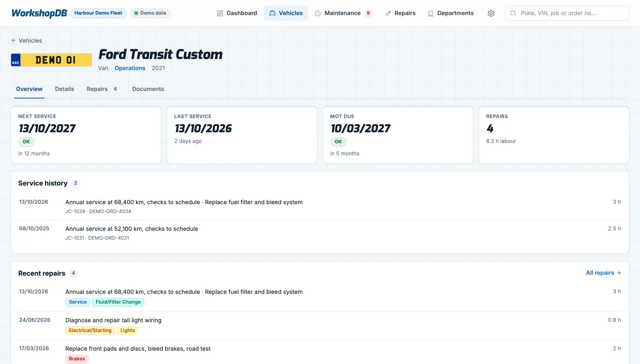This screenshot has height=364, width=640.
Task: Open the Dashboard nav item
Action: (237, 13)
